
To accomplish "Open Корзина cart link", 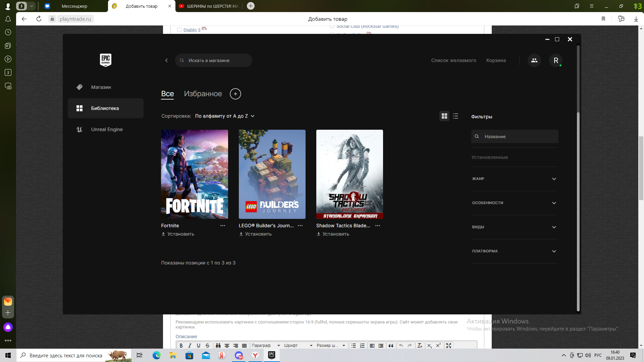I will pyautogui.click(x=496, y=60).
